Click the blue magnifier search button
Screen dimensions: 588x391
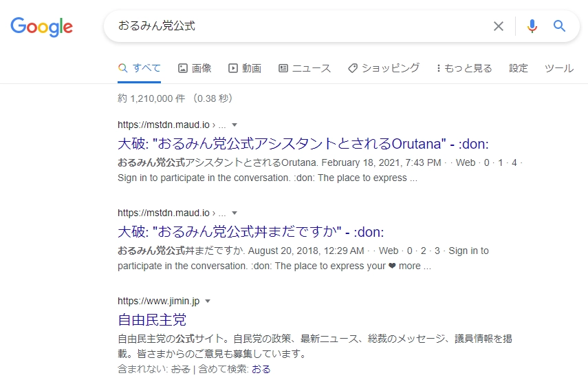point(560,26)
